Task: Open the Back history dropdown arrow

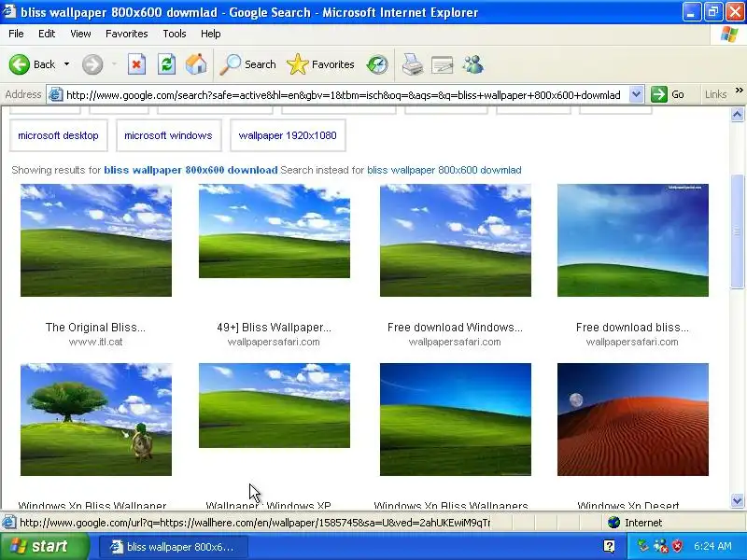Action: (66, 64)
